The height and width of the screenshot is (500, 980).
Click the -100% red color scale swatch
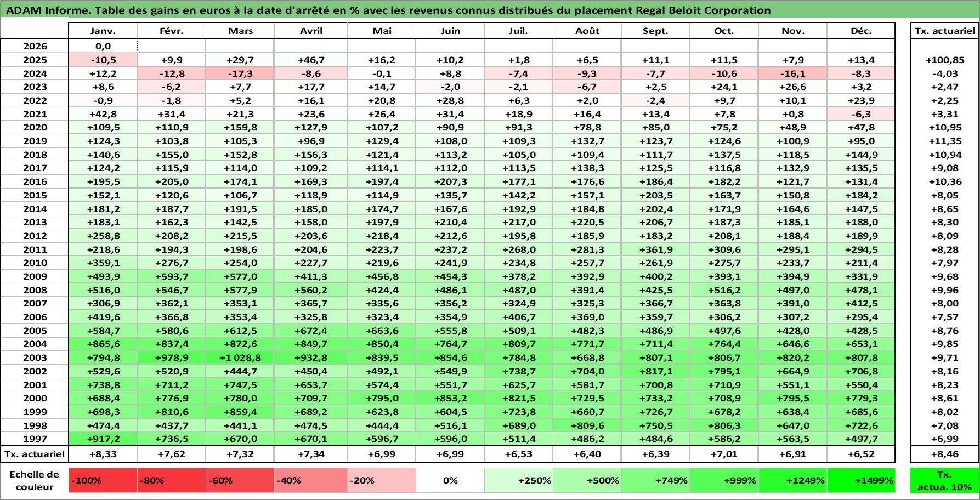[x=103, y=480]
